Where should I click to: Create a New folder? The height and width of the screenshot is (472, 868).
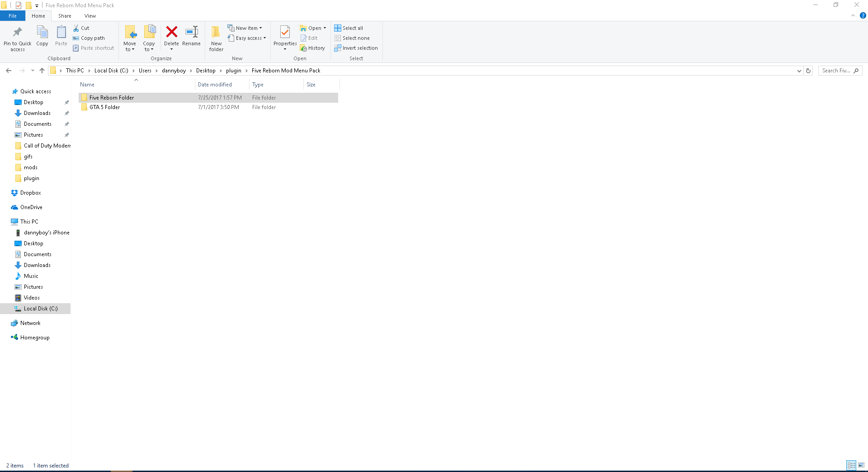216,38
